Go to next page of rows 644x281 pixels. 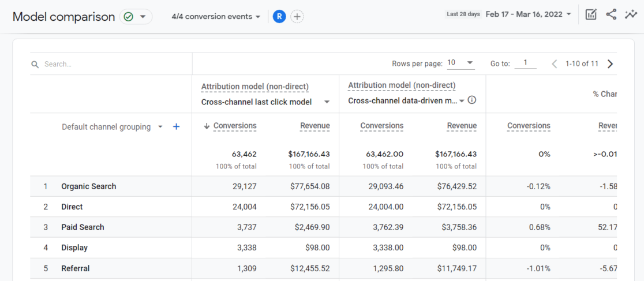(x=611, y=63)
